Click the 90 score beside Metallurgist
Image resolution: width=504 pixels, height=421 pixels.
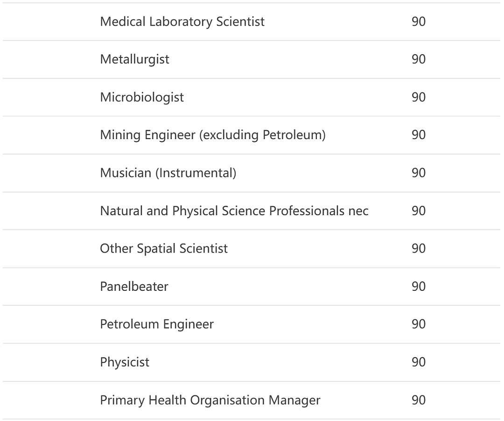pyautogui.click(x=419, y=59)
